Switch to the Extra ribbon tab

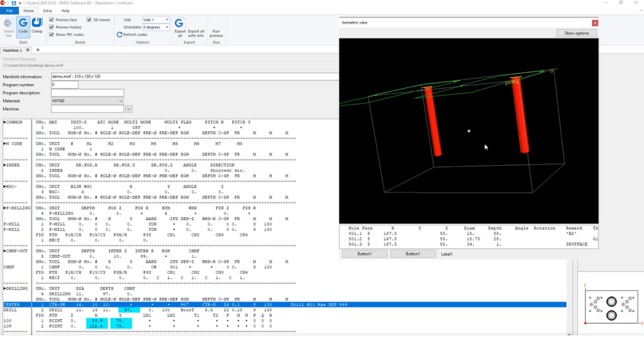point(47,11)
